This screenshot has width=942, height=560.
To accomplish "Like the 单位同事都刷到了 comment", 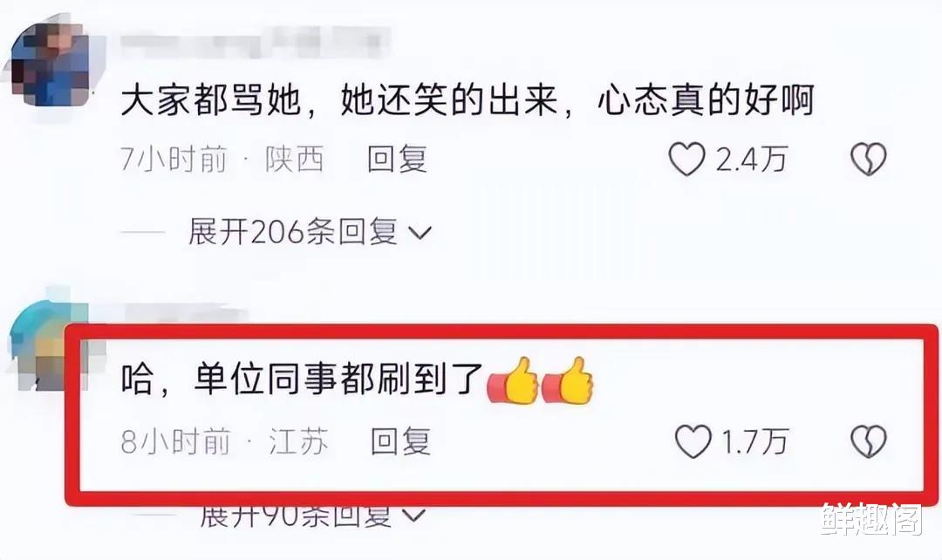I will tap(693, 441).
